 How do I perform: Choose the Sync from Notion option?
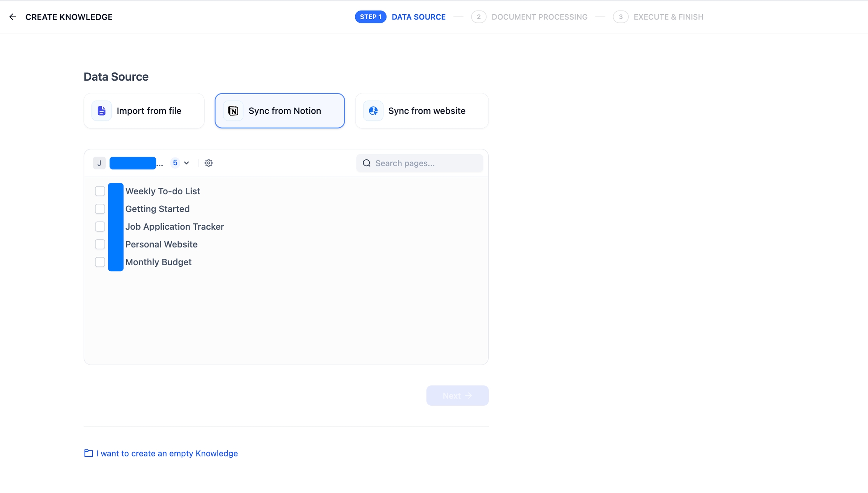click(280, 111)
